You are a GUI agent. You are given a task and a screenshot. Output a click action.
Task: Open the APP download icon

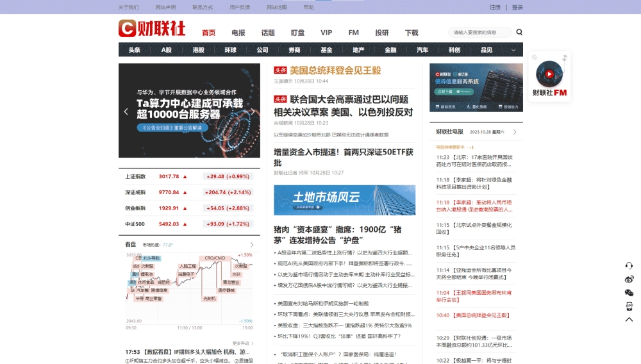pyautogui.click(x=629, y=306)
